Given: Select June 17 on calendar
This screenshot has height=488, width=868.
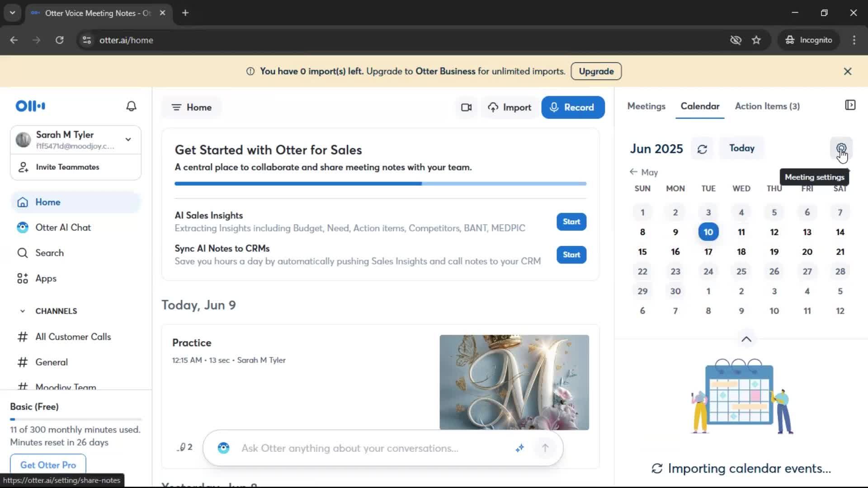Looking at the screenshot, I should (708, 252).
